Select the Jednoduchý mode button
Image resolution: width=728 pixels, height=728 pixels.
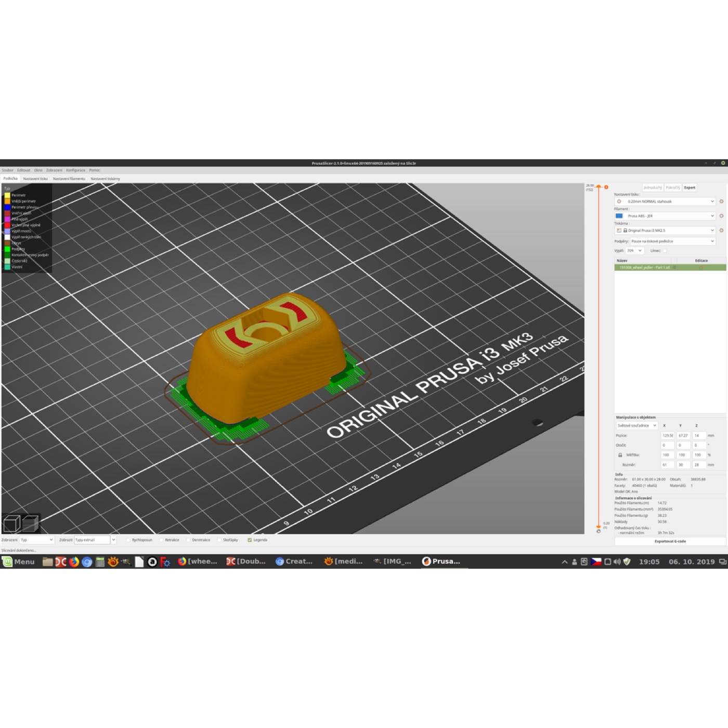click(x=653, y=188)
